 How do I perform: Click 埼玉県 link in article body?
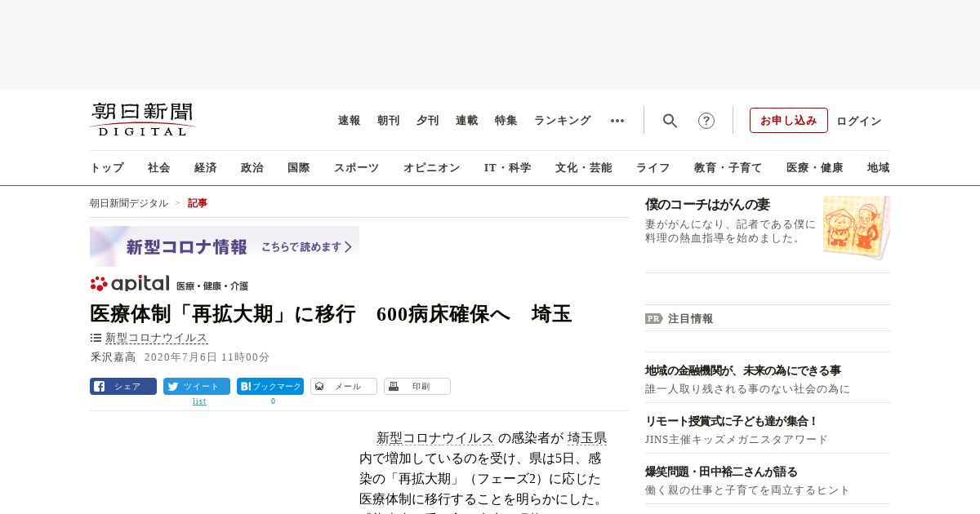click(587, 438)
